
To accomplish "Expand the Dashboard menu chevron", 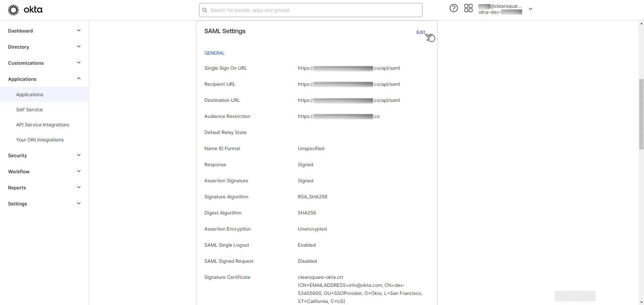I will pos(79,30).
